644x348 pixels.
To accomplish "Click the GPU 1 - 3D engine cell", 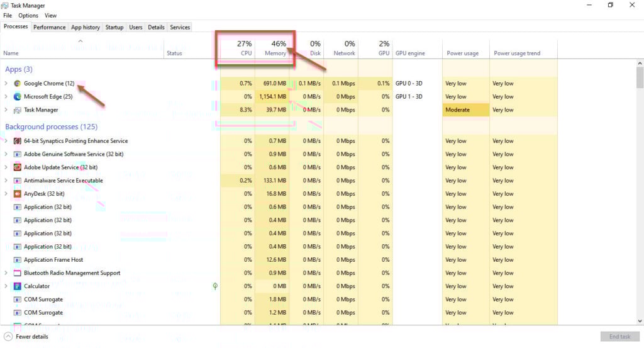I will [x=418, y=96].
